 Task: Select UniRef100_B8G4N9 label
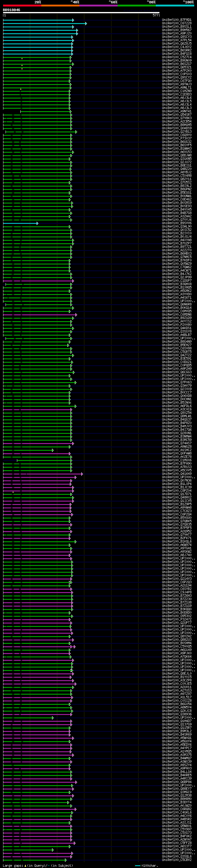177,342
